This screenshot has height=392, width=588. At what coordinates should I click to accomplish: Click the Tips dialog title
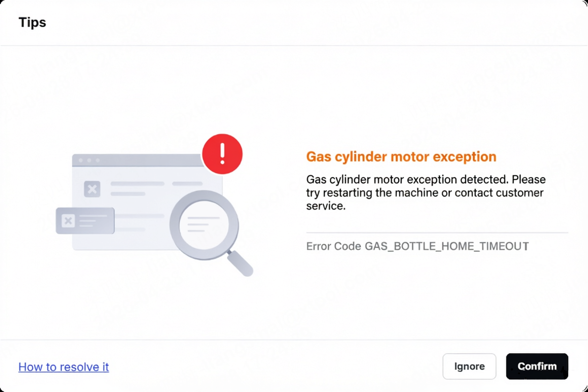click(32, 22)
